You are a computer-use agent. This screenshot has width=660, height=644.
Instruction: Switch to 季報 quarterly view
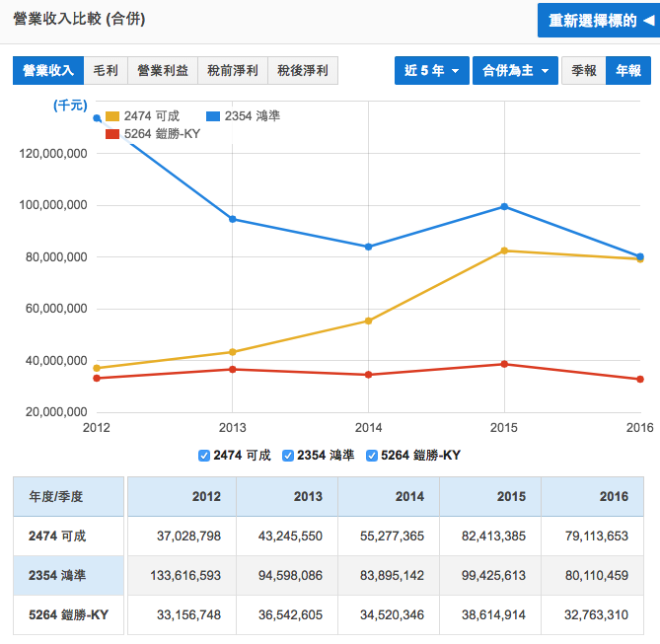[x=583, y=71]
